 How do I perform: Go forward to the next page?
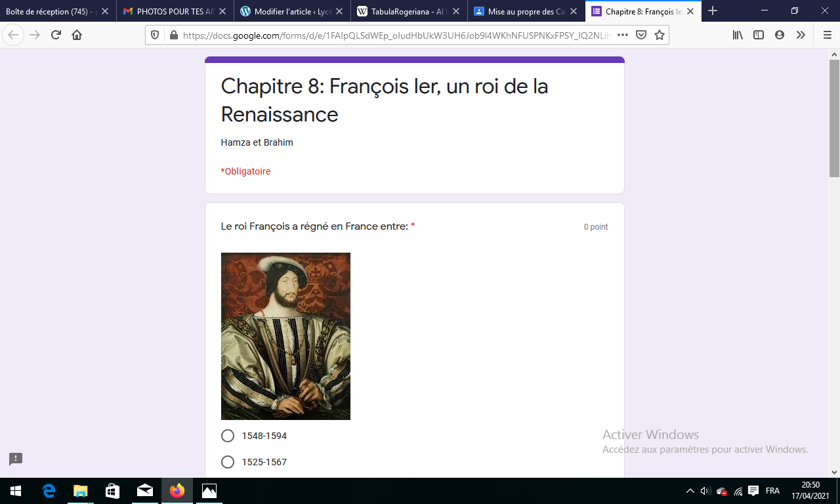click(x=35, y=35)
